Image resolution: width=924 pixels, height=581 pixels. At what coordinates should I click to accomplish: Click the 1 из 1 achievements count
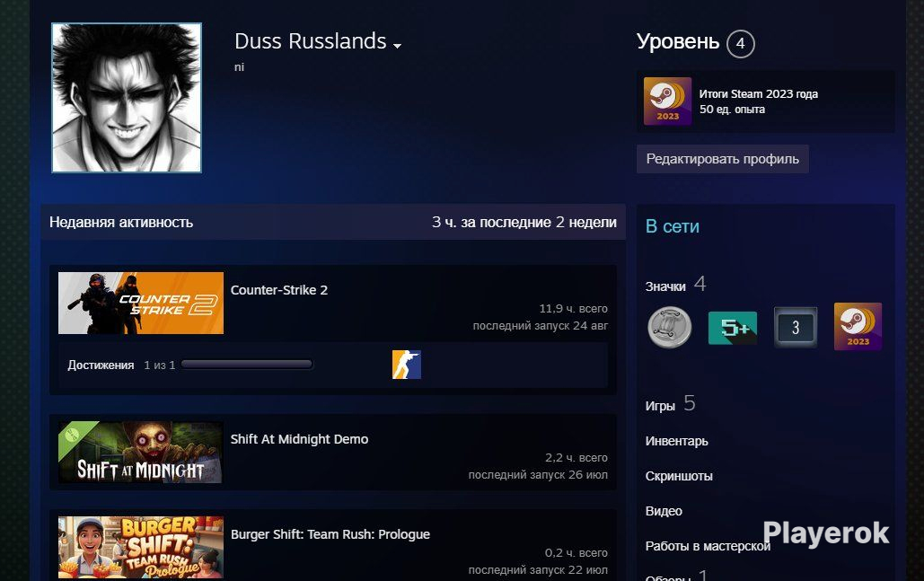pos(160,365)
